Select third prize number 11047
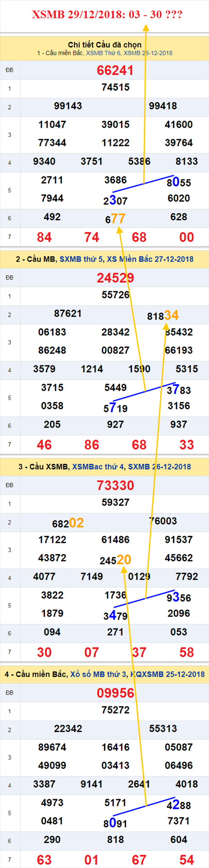Viewport: 209px width, 868px height. click(52, 125)
